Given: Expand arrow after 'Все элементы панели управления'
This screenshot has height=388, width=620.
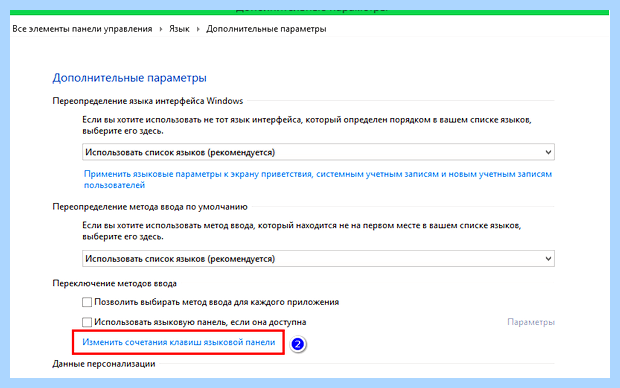Looking at the screenshot, I should [x=161, y=29].
